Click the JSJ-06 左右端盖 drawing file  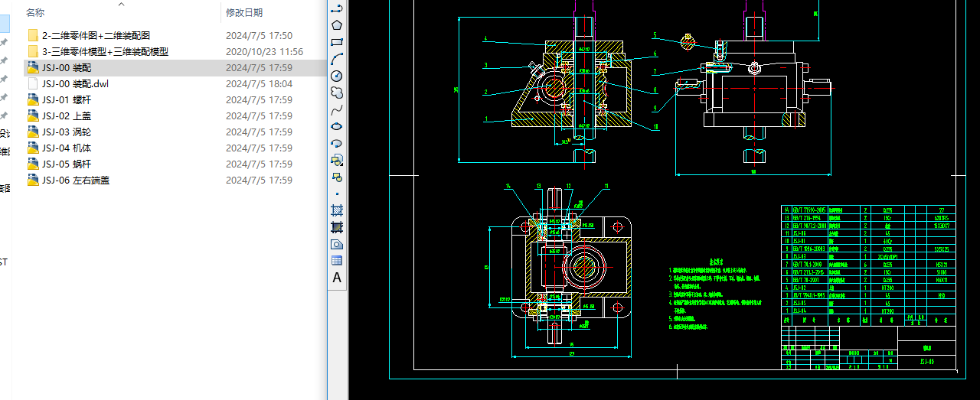(x=75, y=180)
